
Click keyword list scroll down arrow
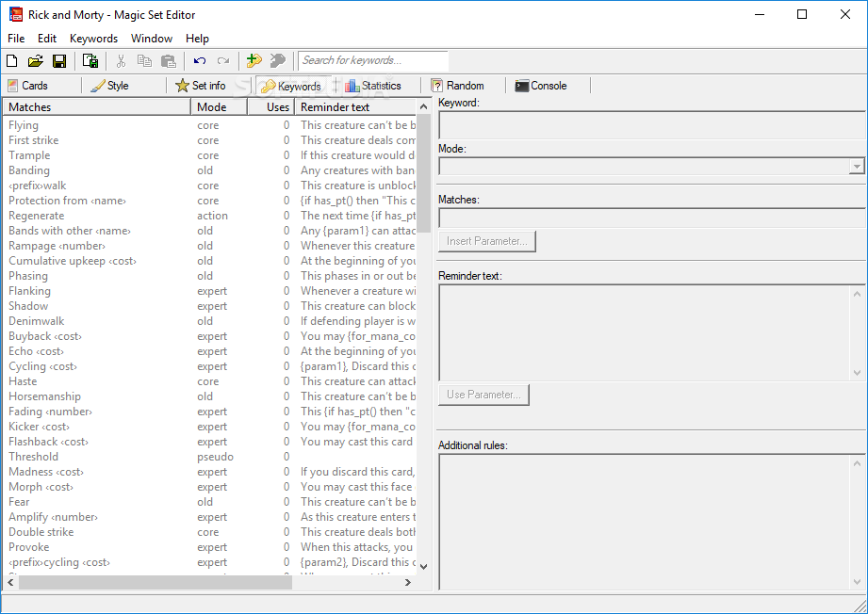(x=423, y=567)
